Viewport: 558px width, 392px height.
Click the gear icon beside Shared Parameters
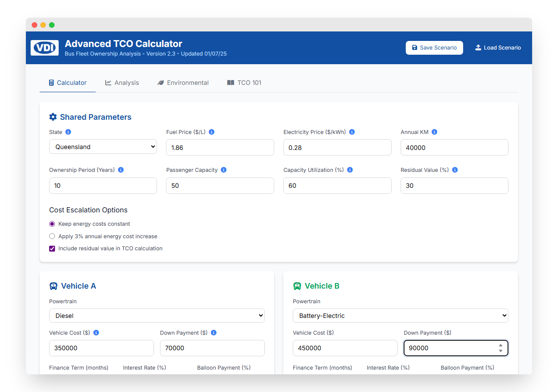point(53,117)
